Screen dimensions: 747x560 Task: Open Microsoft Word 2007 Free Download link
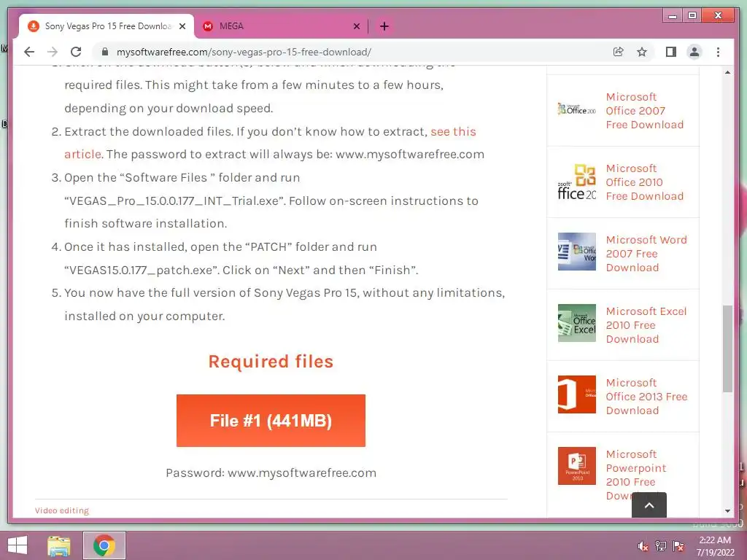tap(646, 253)
